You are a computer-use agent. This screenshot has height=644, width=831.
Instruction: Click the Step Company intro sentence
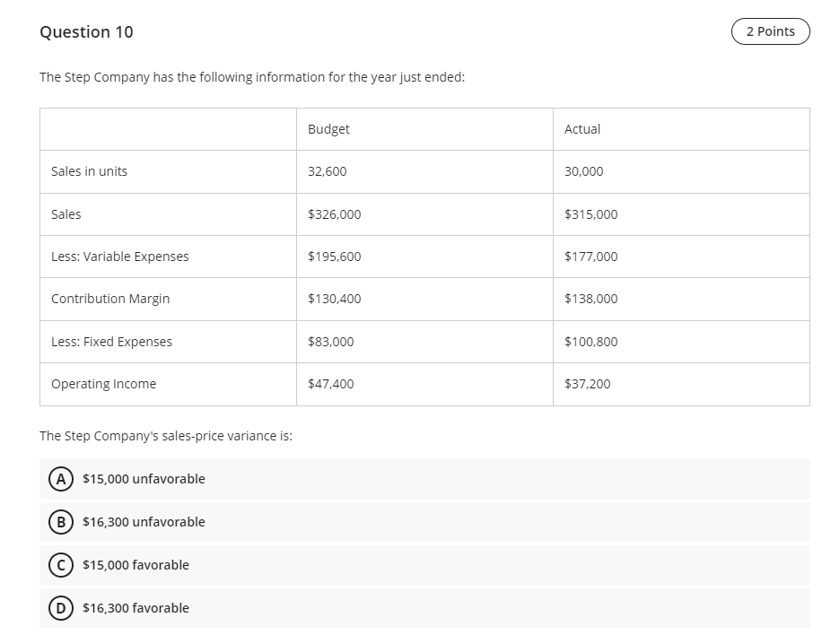[x=252, y=78]
